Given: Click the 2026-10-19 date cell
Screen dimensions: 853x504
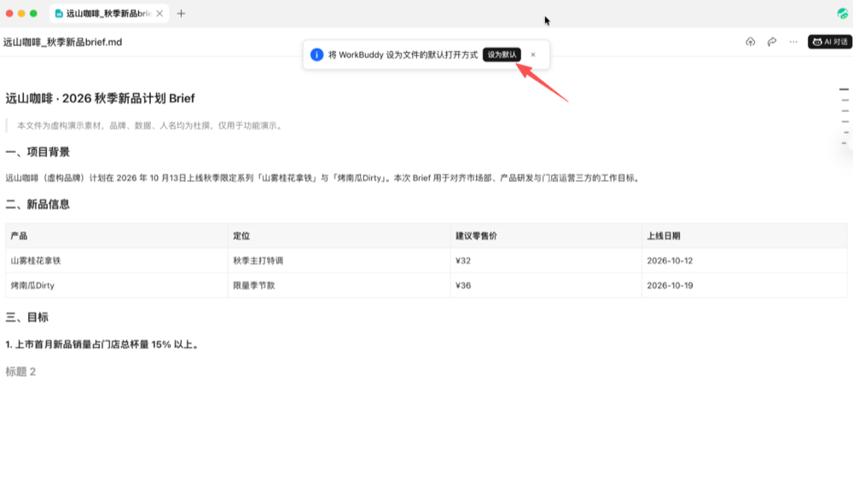Looking at the screenshot, I should coord(744,286).
